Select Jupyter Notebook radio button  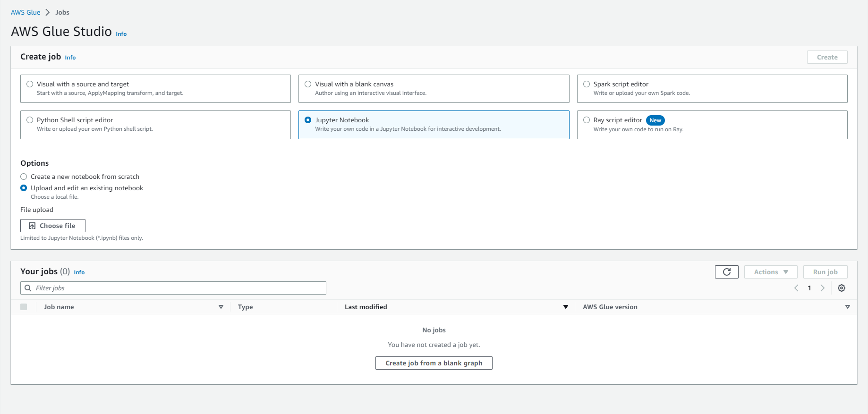coord(308,120)
